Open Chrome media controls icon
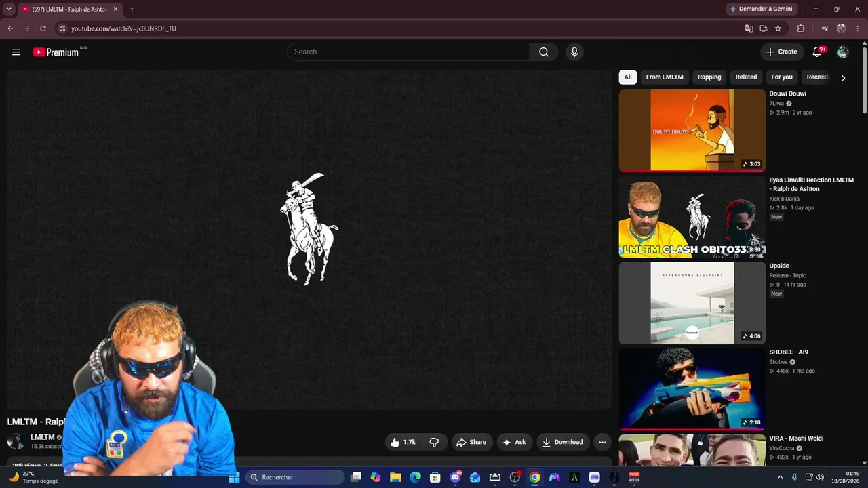The height and width of the screenshot is (488, 868). tap(825, 28)
